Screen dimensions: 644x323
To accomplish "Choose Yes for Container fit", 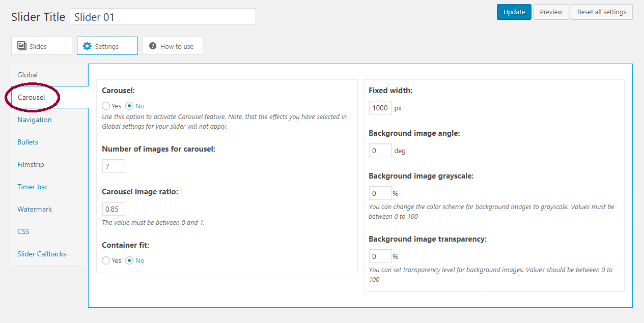I will [106, 260].
